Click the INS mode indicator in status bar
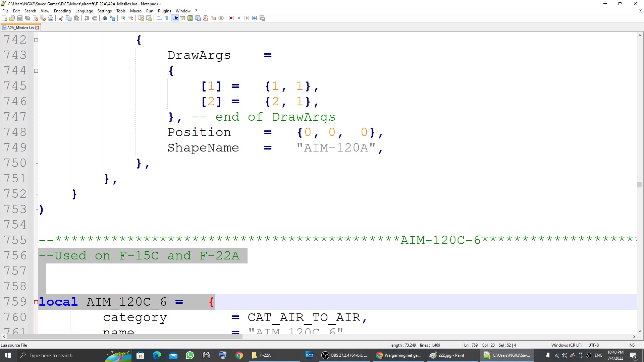The width and height of the screenshot is (644, 362). click(x=631, y=345)
